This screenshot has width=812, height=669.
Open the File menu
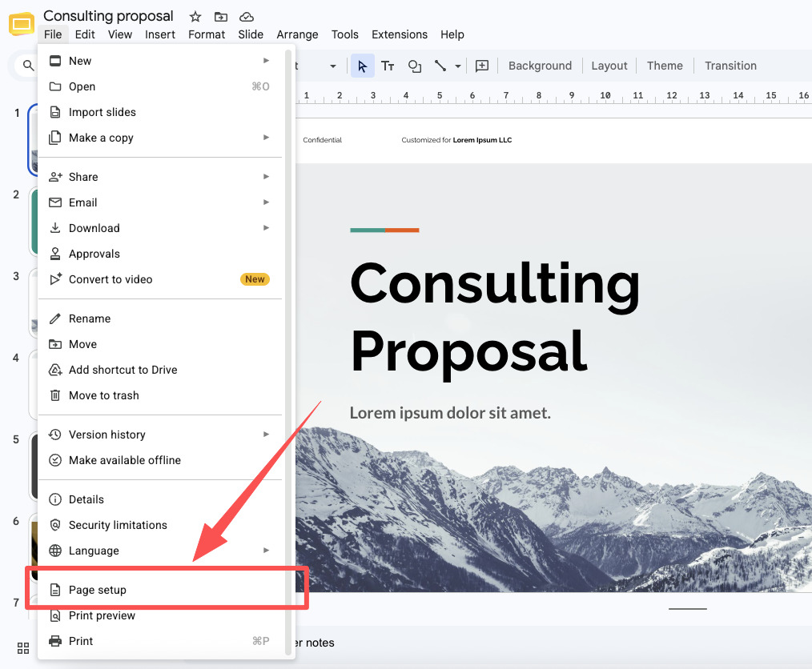pyautogui.click(x=53, y=34)
